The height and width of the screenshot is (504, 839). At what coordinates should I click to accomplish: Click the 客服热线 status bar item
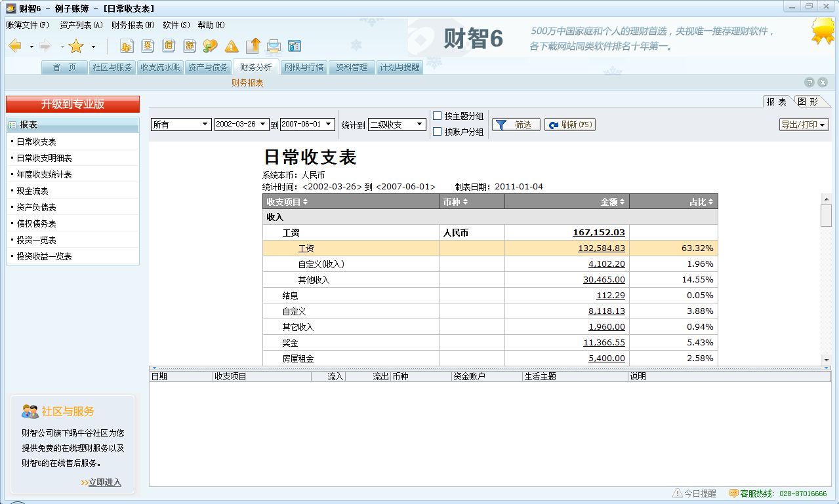(x=778, y=494)
